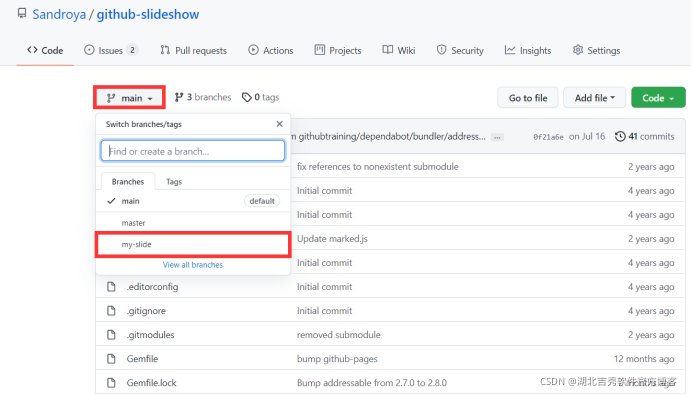Open the Pull requests tab
The height and width of the screenshot is (395, 692).
[193, 50]
